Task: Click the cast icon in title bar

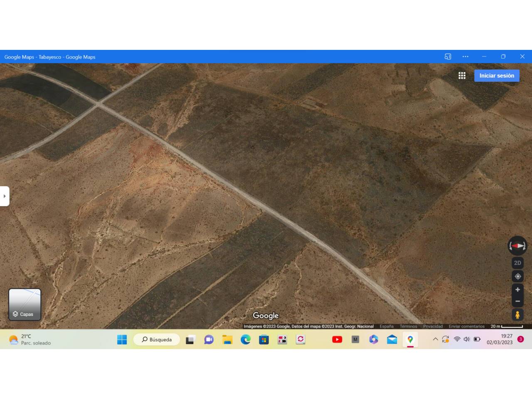Action: pyautogui.click(x=448, y=57)
